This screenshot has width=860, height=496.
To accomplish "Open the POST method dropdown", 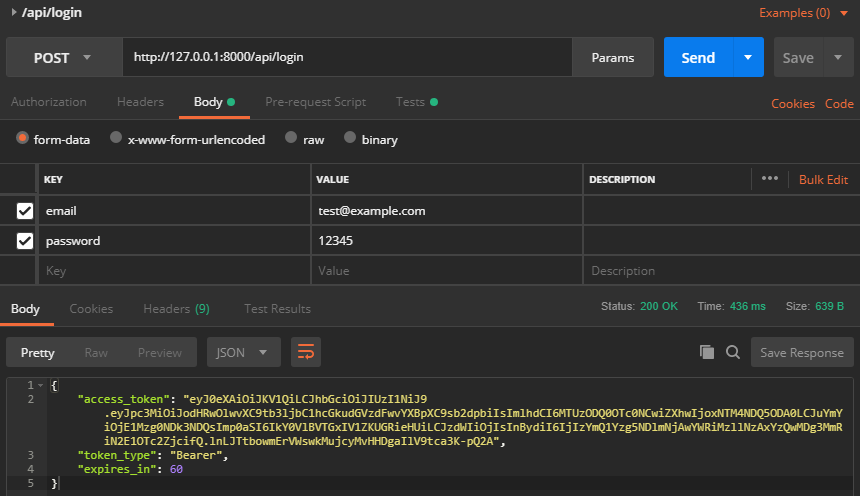I will coord(62,58).
